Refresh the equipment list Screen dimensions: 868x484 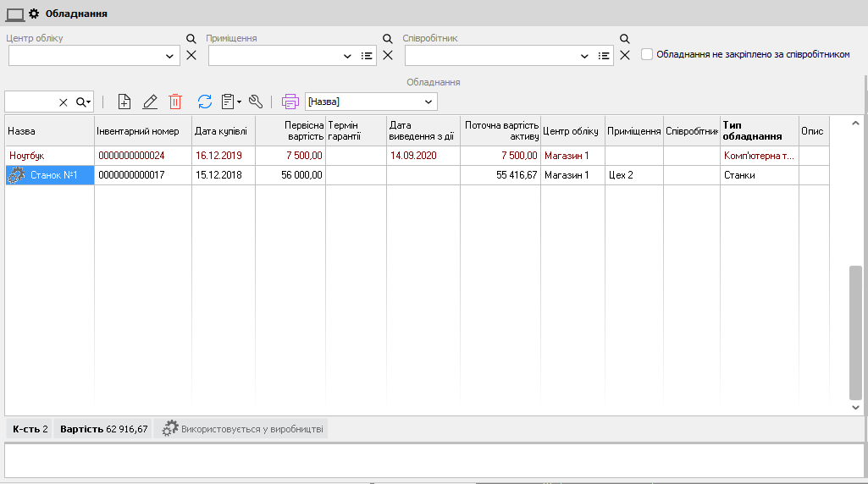click(x=205, y=102)
